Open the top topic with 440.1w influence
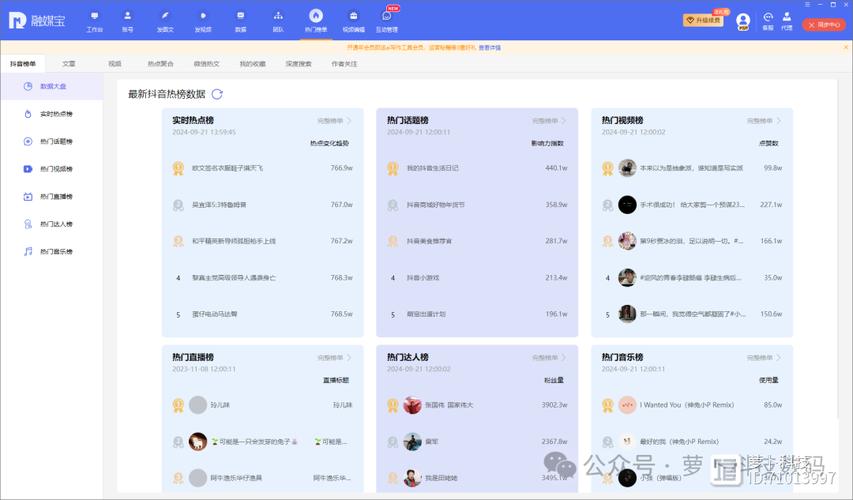The height and width of the screenshot is (500, 853). tap(477, 168)
